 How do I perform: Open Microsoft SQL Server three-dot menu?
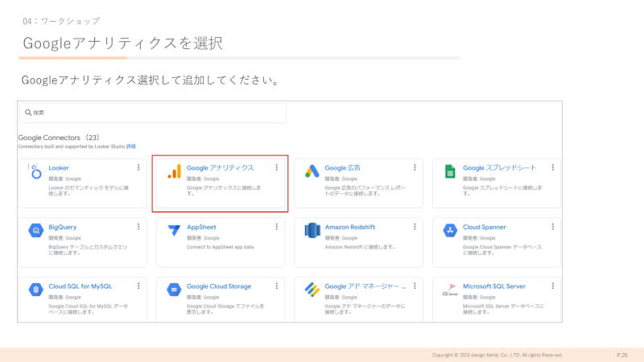point(553,286)
